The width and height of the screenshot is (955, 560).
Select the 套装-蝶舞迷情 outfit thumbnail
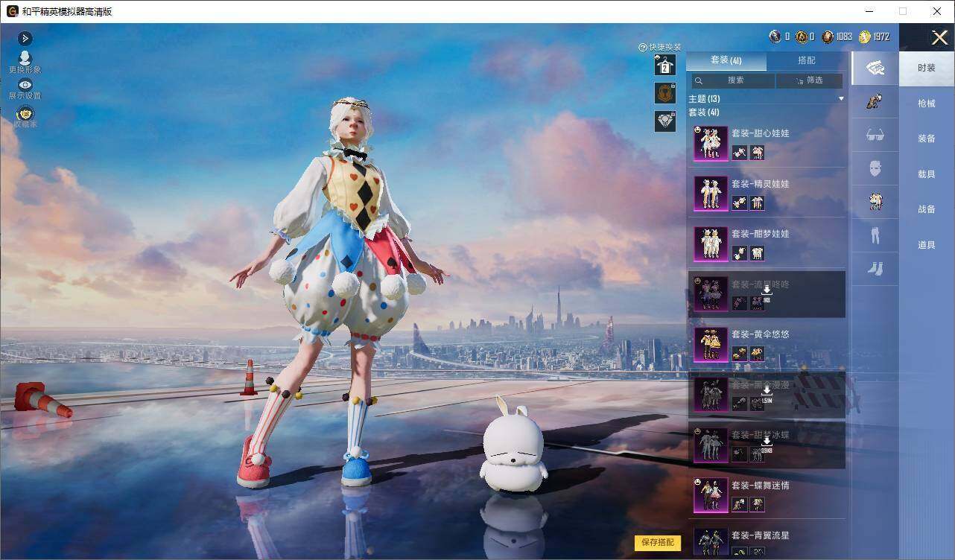(711, 495)
